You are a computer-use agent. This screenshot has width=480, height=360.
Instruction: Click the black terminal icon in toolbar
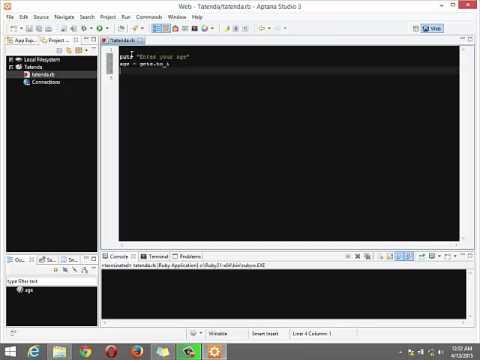(195, 29)
